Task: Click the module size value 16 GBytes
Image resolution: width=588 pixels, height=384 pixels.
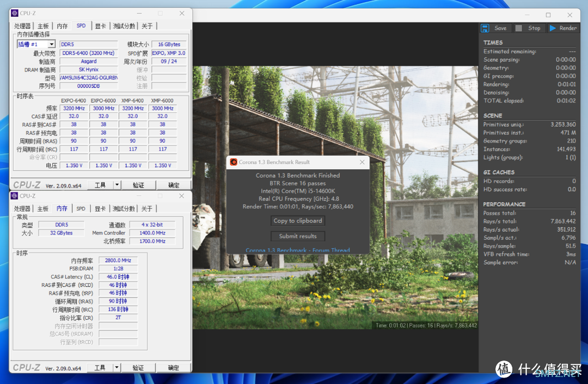Action: tap(169, 44)
